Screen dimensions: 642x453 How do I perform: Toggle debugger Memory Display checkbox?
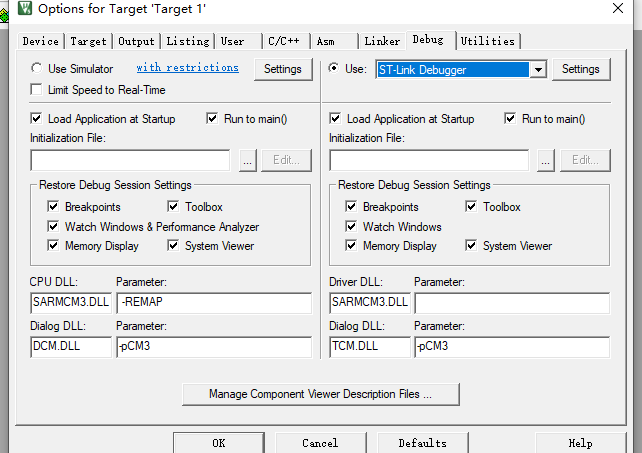click(x=351, y=246)
